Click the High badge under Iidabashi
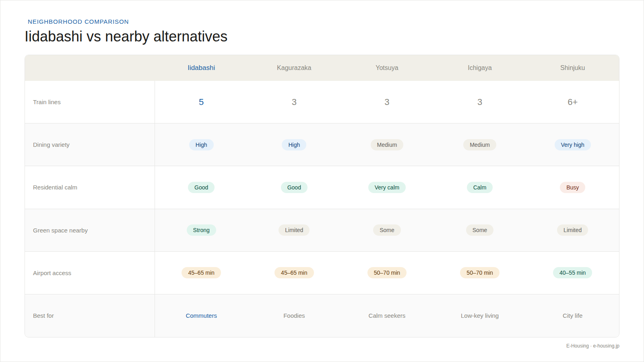 point(201,145)
